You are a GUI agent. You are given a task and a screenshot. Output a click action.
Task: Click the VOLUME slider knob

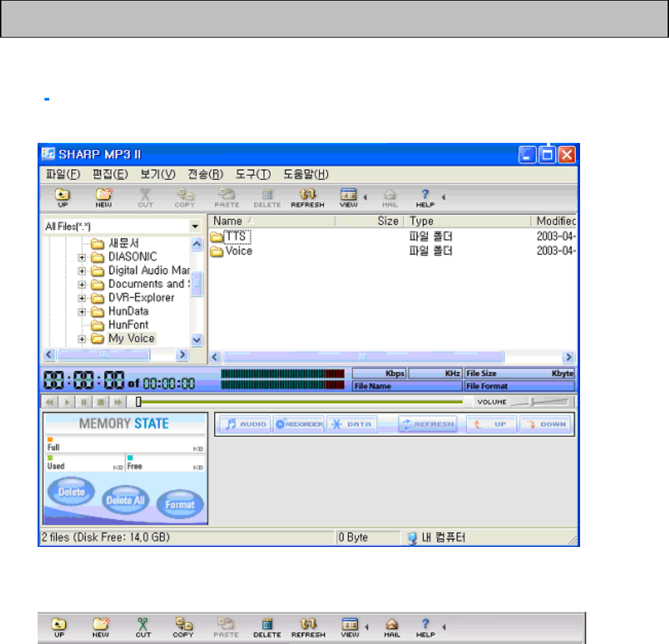point(532,401)
